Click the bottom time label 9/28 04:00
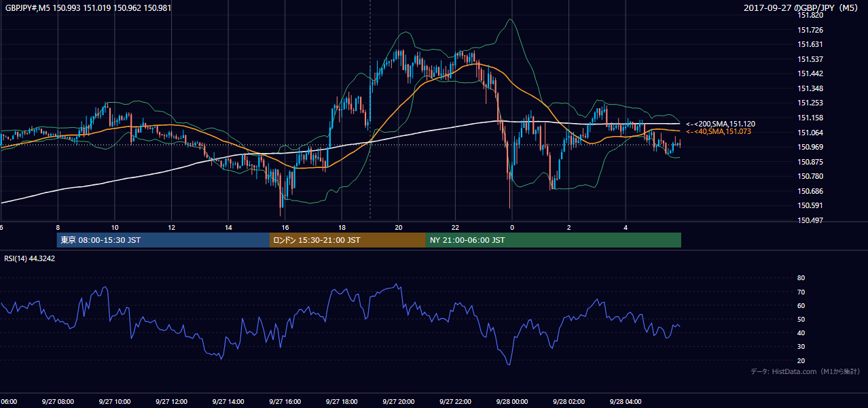Viewport: 868px width, 408px height. (x=626, y=401)
